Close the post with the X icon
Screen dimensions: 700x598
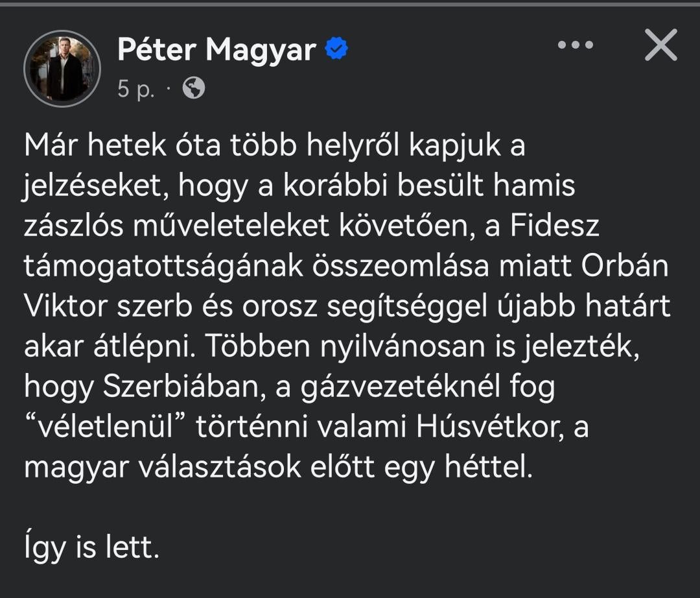point(661,45)
